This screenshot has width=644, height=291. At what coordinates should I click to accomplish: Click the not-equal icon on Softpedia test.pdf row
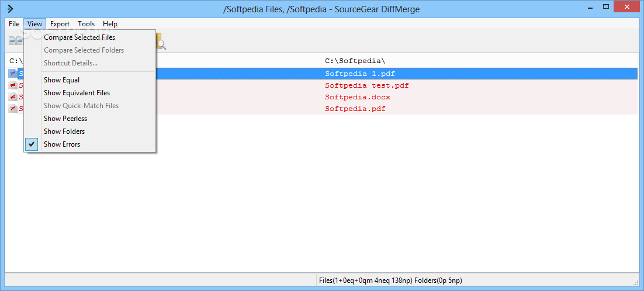click(x=13, y=85)
